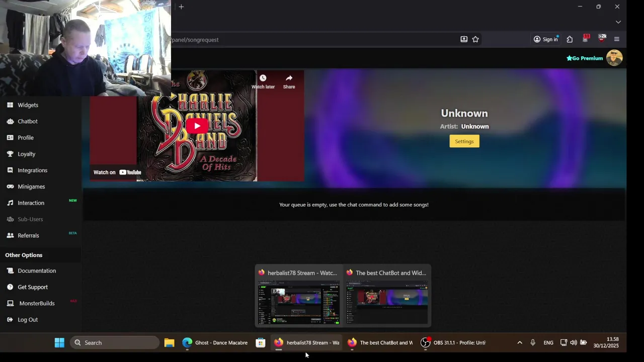Click the network tray icon
Screen dimensions: 644x362
click(563, 343)
